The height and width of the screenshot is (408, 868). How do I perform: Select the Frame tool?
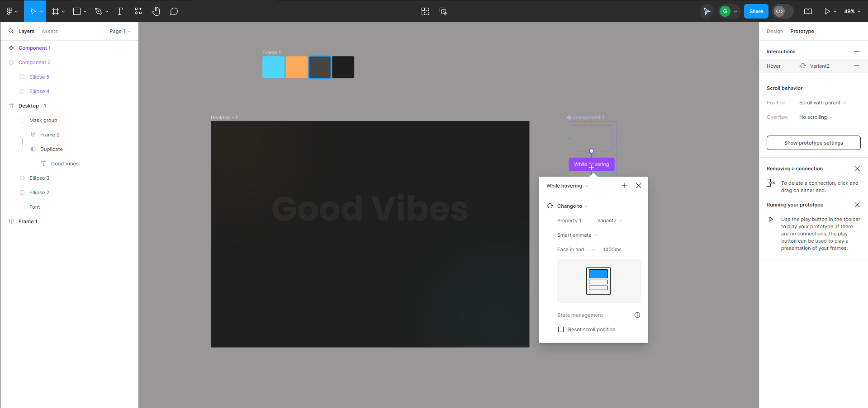pos(55,11)
